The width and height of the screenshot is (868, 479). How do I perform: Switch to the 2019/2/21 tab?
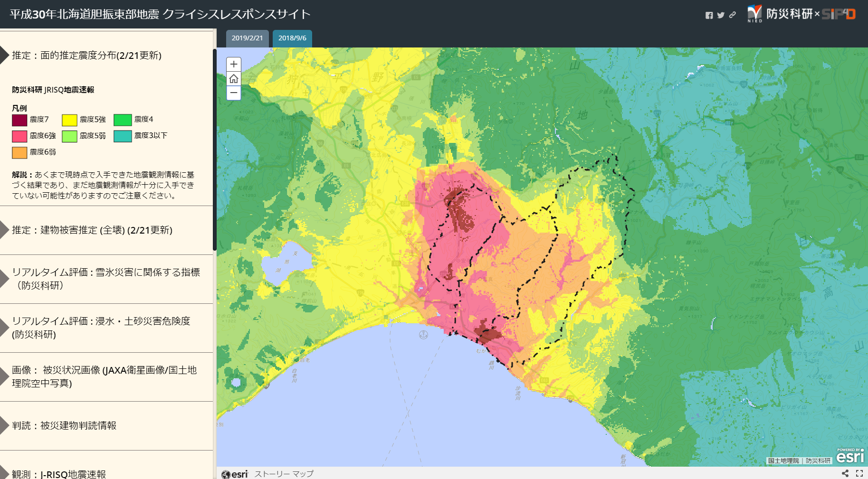coord(247,38)
